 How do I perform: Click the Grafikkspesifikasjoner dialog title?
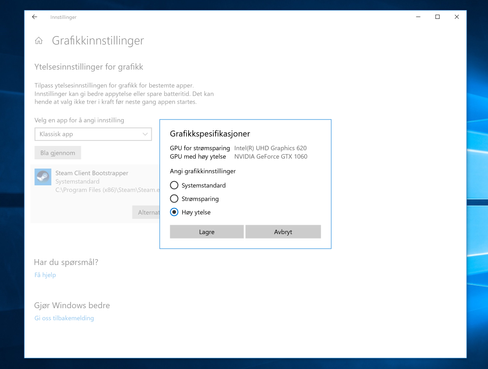(x=210, y=134)
